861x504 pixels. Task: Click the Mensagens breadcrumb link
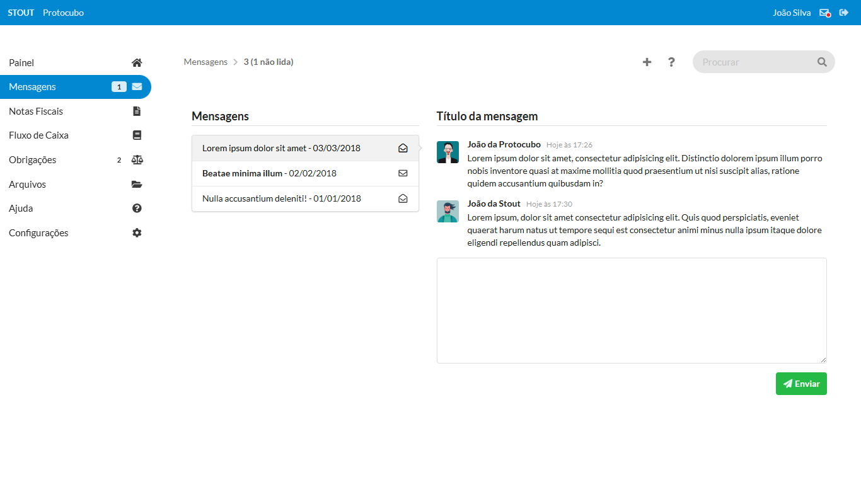(x=205, y=62)
